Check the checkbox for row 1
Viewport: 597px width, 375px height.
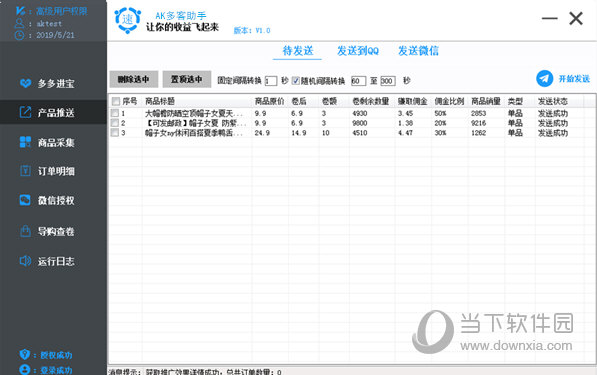(115, 113)
